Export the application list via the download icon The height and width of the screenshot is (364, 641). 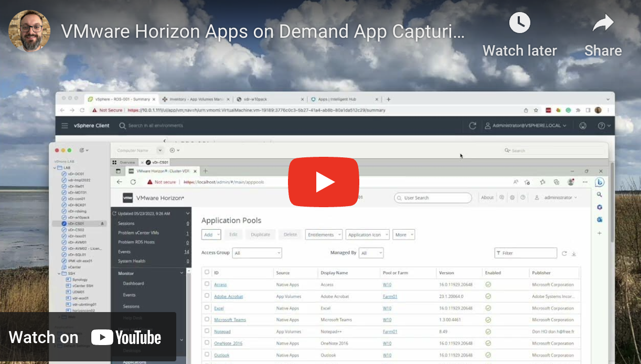(x=573, y=253)
